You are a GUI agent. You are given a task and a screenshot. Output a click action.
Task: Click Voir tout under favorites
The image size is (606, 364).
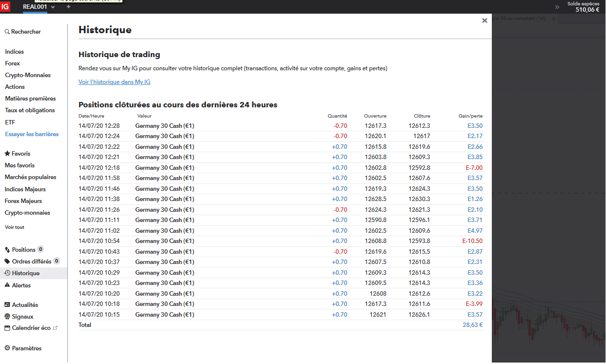pos(15,227)
